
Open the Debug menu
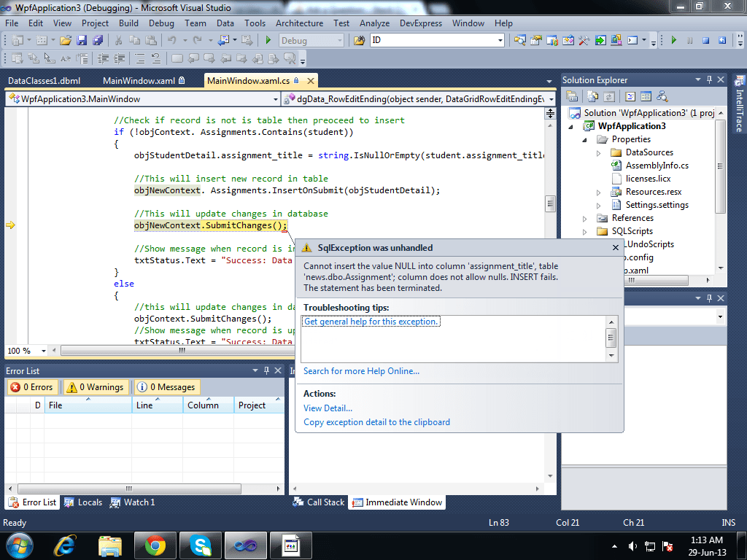(161, 23)
